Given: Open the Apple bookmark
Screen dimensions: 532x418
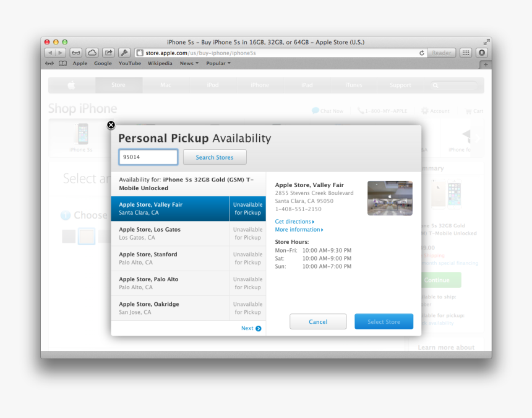Looking at the screenshot, I should (80, 64).
